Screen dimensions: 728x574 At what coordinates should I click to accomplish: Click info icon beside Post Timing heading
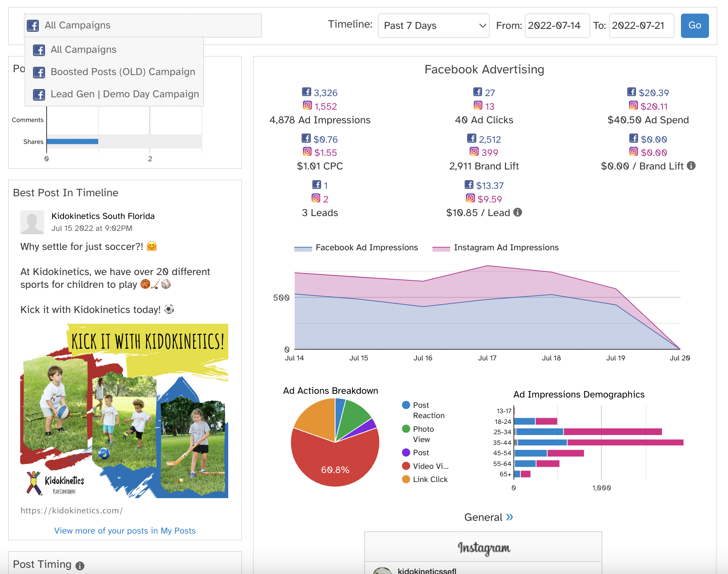[x=80, y=566]
